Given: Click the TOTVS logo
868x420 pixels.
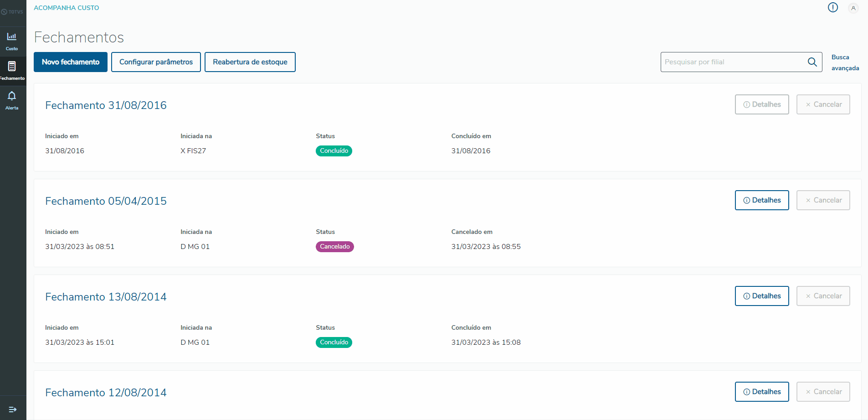Looking at the screenshot, I should (x=12, y=12).
